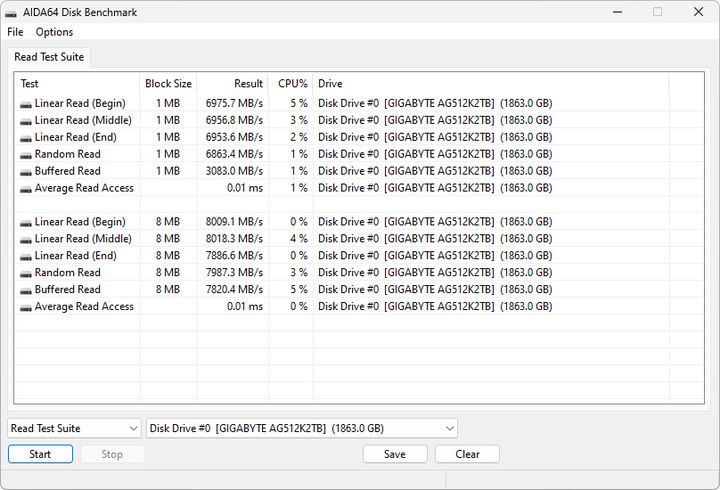Open the Disk Drive #0 selection dropdown
Screen dimensions: 720x490
[x=302, y=428]
